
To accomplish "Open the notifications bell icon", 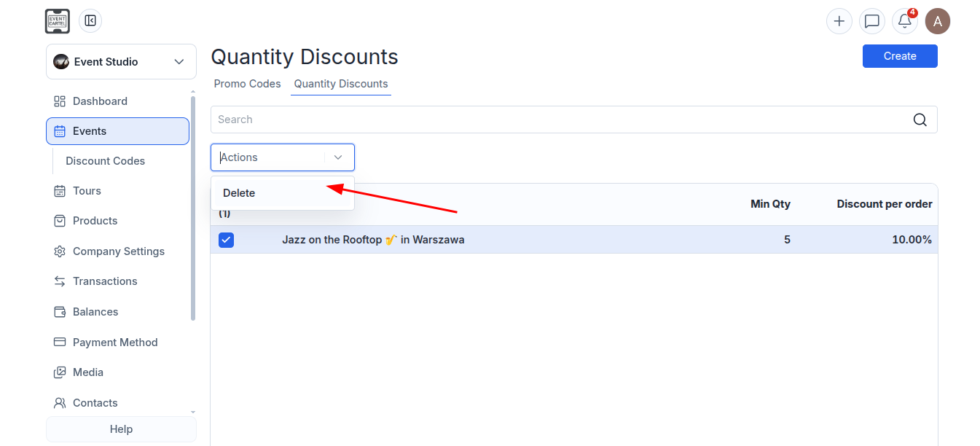I will (x=905, y=21).
